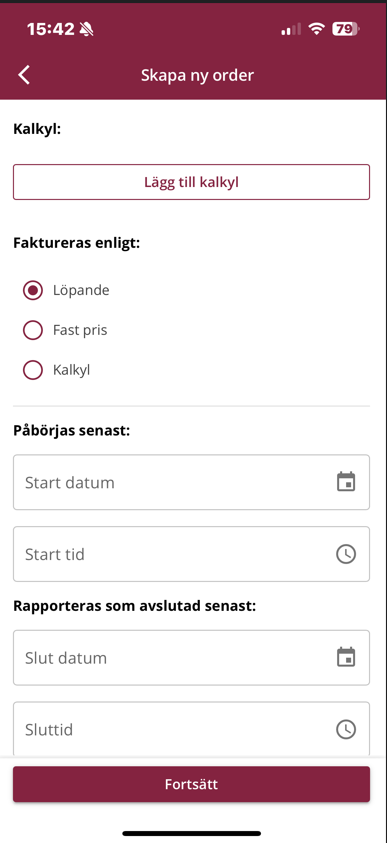Select the Kalkyl radio option
This screenshot has height=843, width=387.
[x=32, y=370]
